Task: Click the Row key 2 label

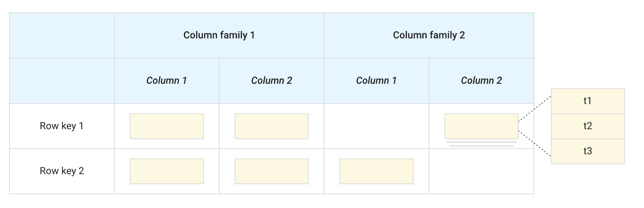Action: point(62,171)
